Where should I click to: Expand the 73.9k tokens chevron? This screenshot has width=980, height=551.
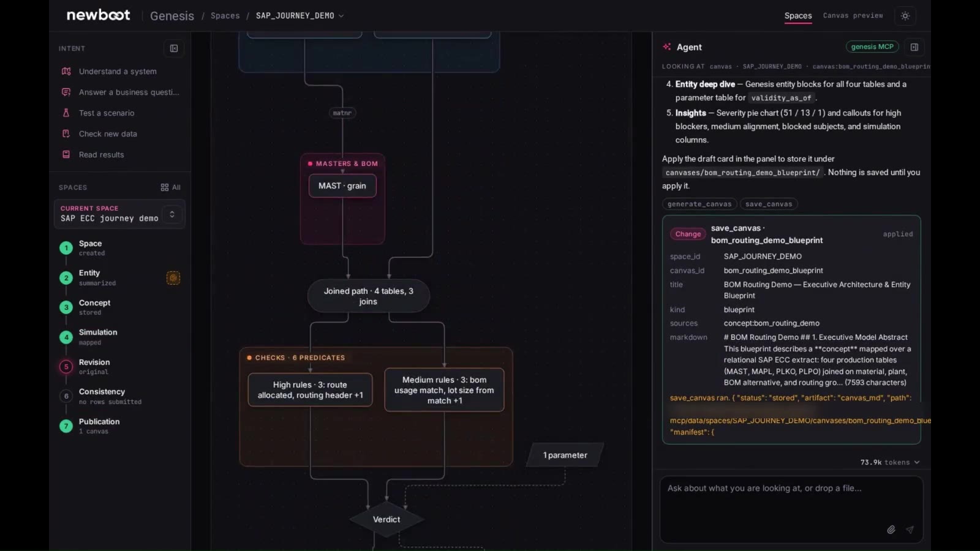[x=917, y=462]
